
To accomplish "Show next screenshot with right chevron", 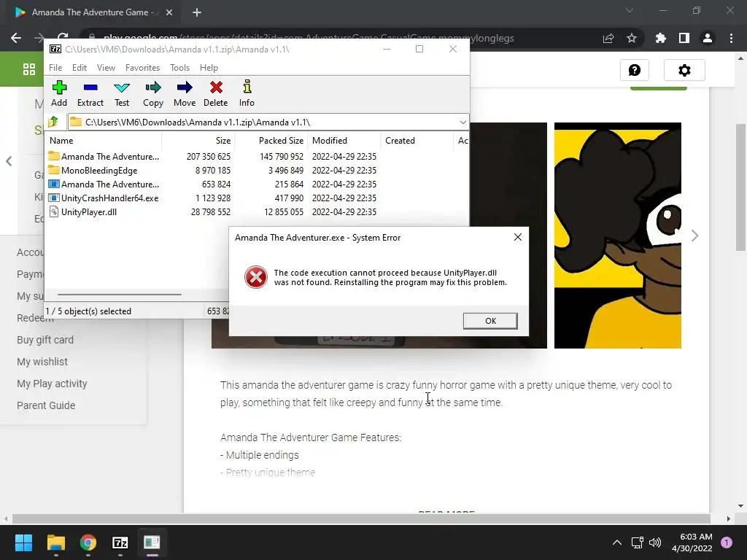I will 694,236.
